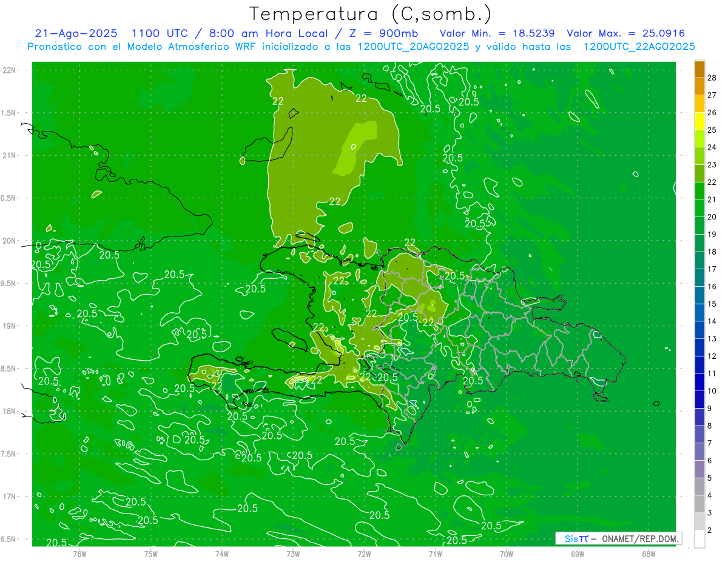The width and height of the screenshot is (728, 562).
Task: Click the 20N latitude axis label
Action: pyautogui.click(x=10, y=241)
